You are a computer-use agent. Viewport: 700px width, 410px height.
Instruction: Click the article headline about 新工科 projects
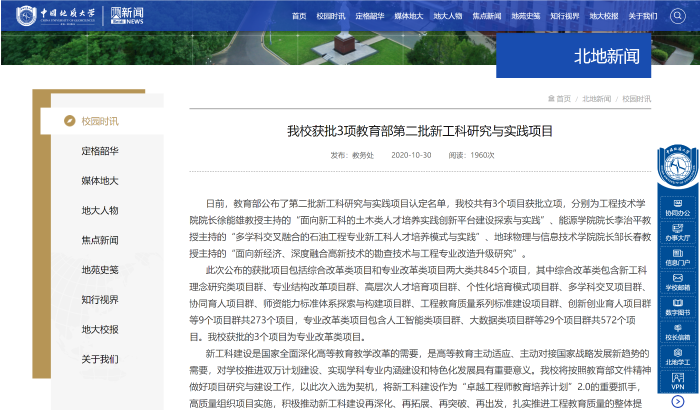tap(420, 131)
